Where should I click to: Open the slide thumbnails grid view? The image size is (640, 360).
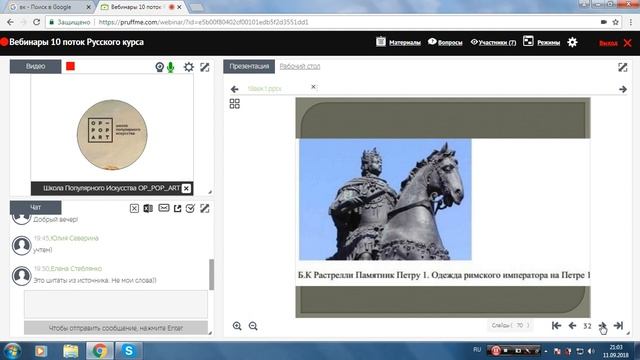[235, 104]
